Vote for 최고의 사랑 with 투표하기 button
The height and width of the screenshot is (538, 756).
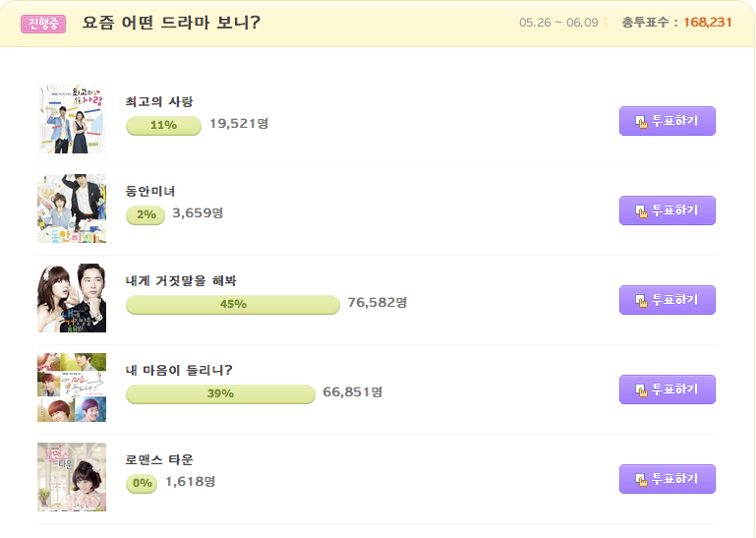tap(668, 121)
